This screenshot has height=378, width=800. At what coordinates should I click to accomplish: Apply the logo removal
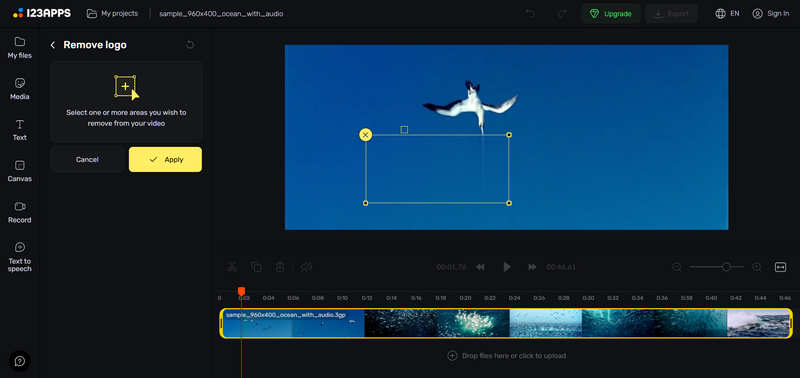click(165, 160)
